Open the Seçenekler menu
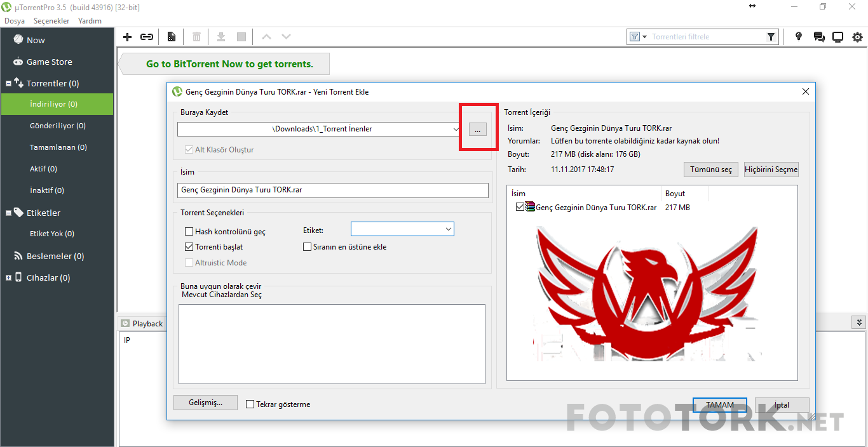 tap(51, 21)
